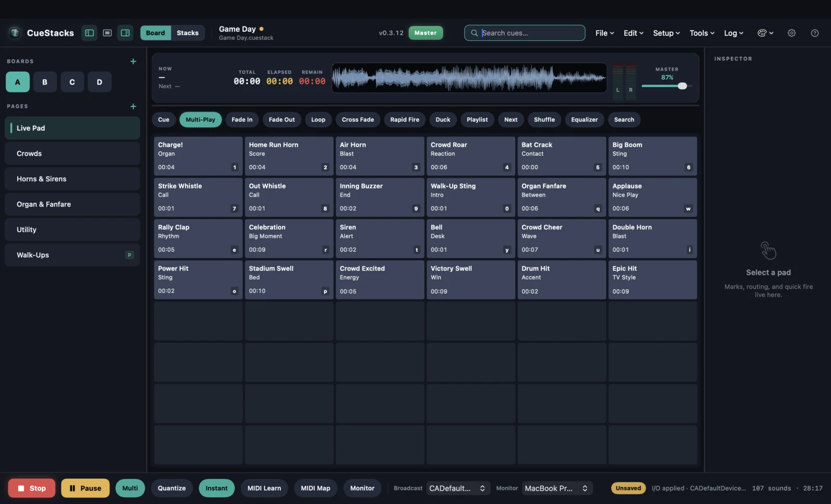Adjust the Master volume slider
Viewport: 831px width, 504px height.
coord(667,86)
